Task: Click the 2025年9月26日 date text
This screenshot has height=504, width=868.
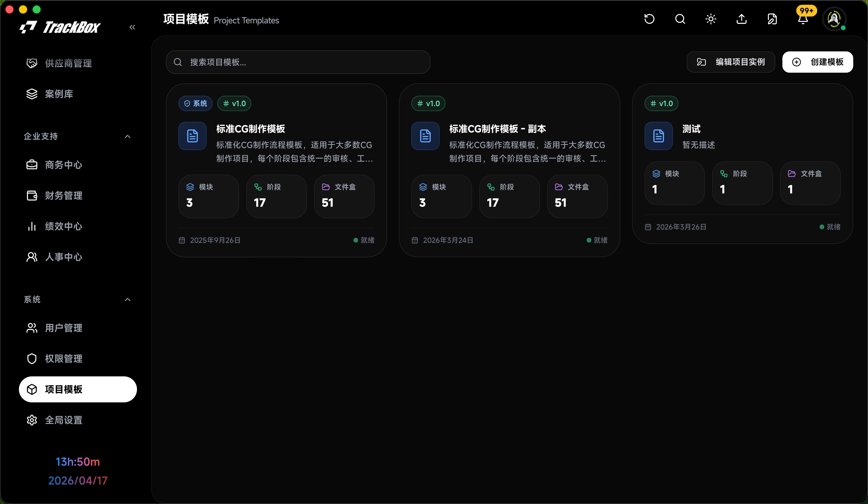Action: pos(215,240)
